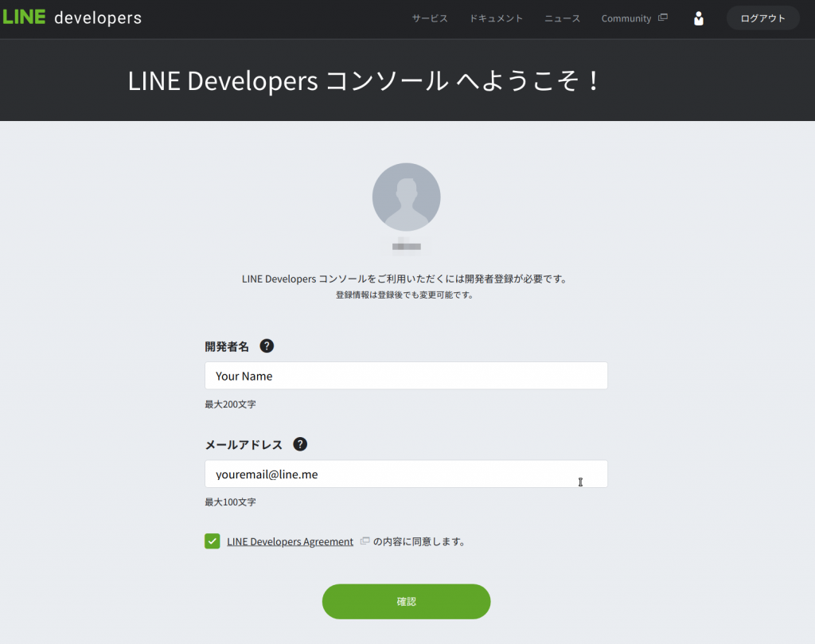Open the profile person icon in the top navigation
The width and height of the screenshot is (815, 644).
pyautogui.click(x=698, y=18)
